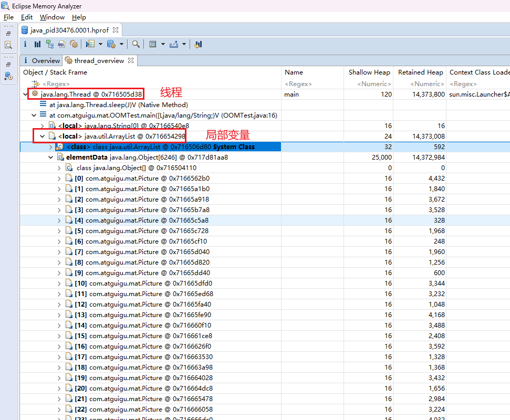Image resolution: width=510 pixels, height=420 pixels.
Task: Expand the local java.lang.String[0] node
Action: [43, 126]
